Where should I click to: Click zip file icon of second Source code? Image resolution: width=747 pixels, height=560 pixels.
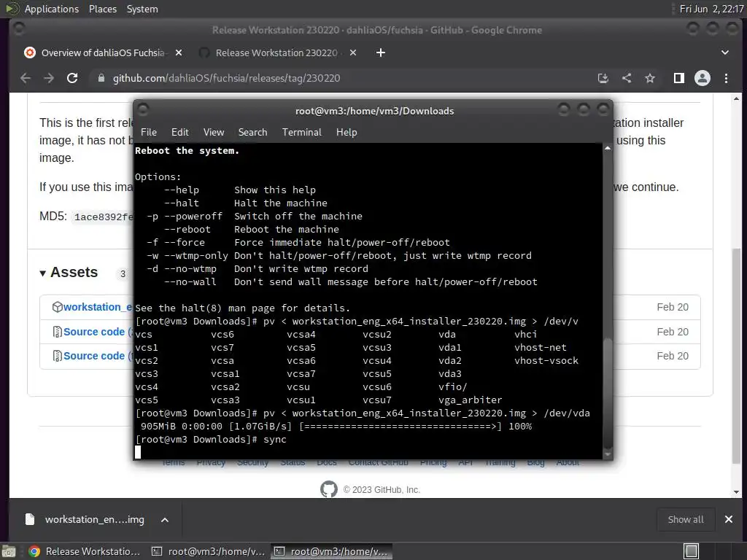click(57, 356)
